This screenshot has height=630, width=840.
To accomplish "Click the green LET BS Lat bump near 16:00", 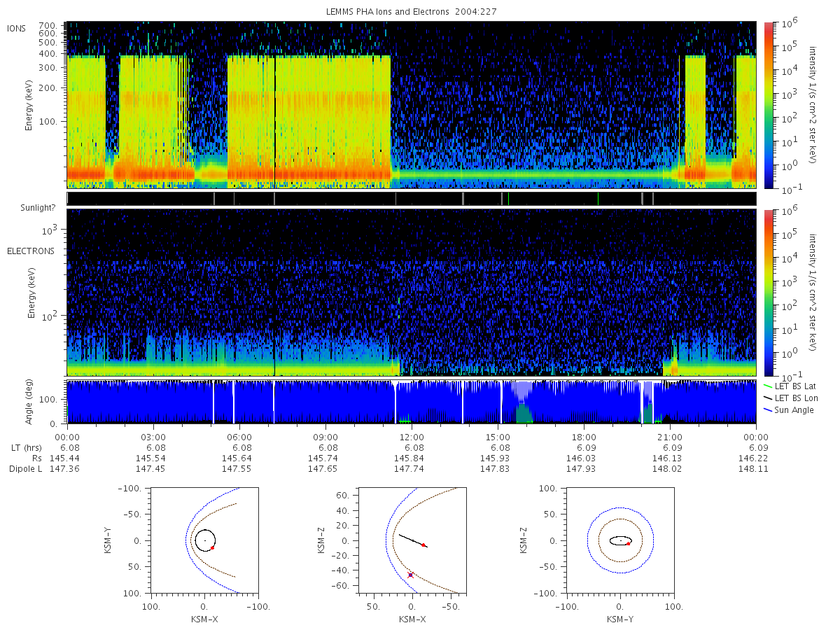I will coord(523,414).
